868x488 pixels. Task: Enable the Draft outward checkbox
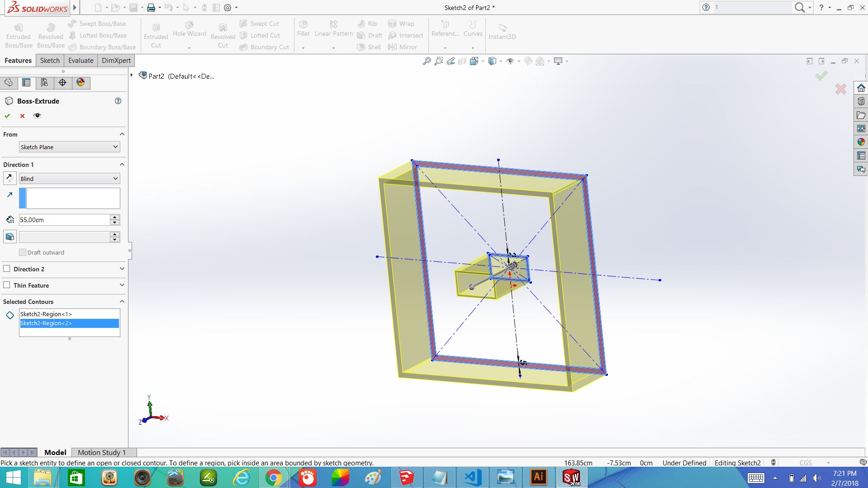(23, 252)
